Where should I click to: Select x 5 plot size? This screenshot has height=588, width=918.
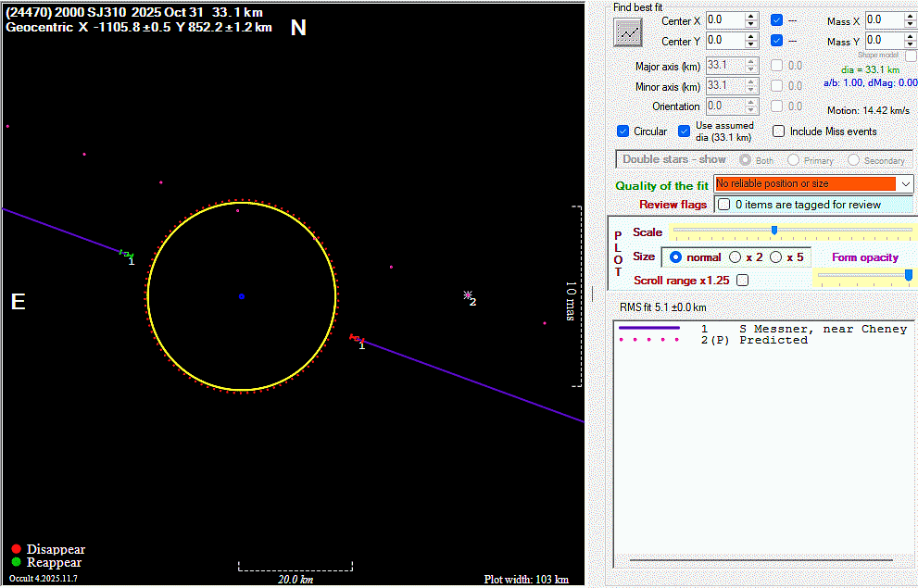coord(776,256)
